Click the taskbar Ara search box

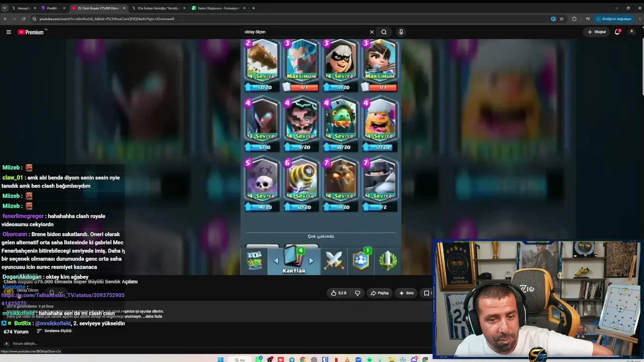click(x=238, y=359)
